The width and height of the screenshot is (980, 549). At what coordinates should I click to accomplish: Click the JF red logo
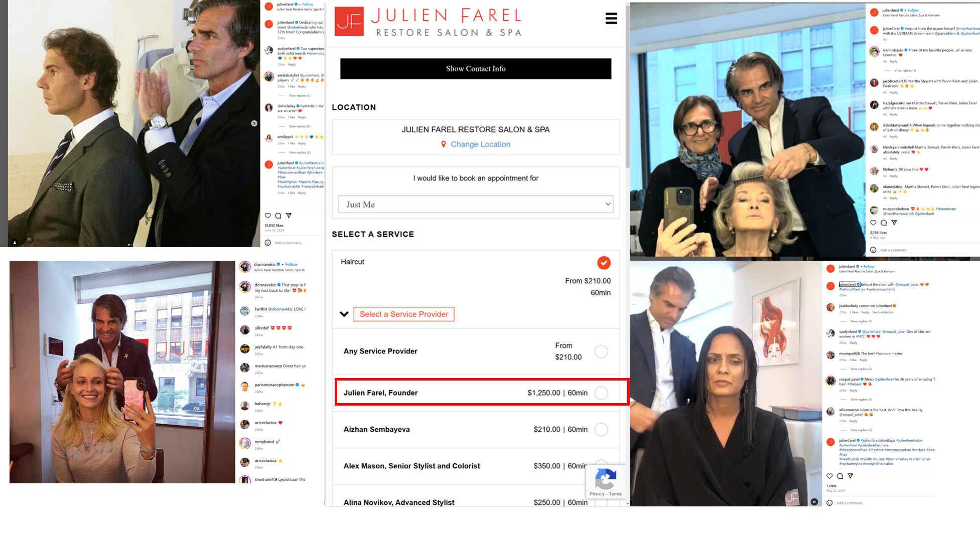pyautogui.click(x=349, y=22)
